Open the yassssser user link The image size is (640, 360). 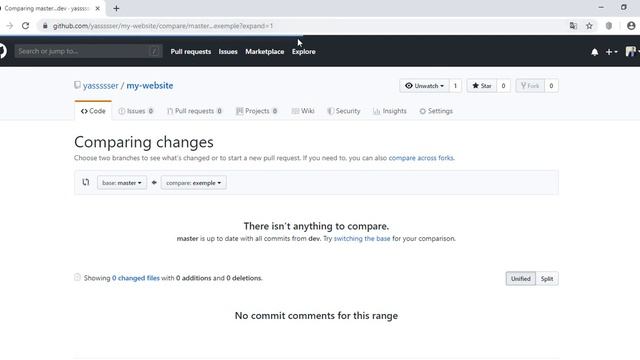100,85
